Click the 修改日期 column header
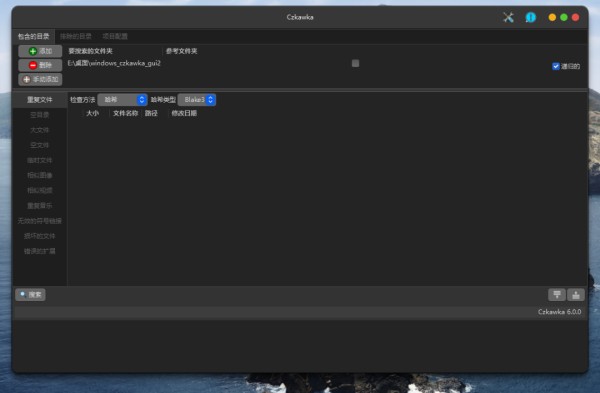Image resolution: width=600 pixels, height=393 pixels. pyautogui.click(x=184, y=113)
